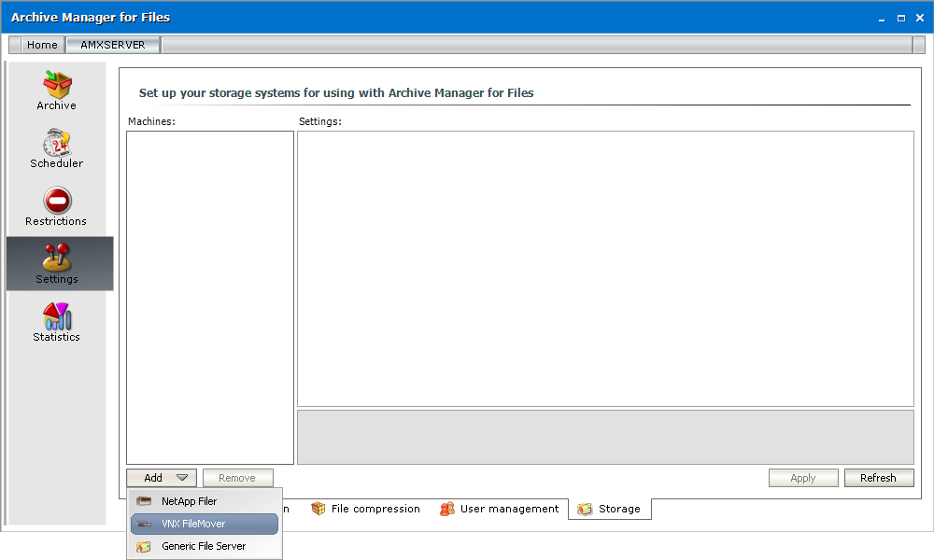Click inside the Settings panel area
Image resolution: width=934 pixels, height=560 pixels.
(x=606, y=269)
